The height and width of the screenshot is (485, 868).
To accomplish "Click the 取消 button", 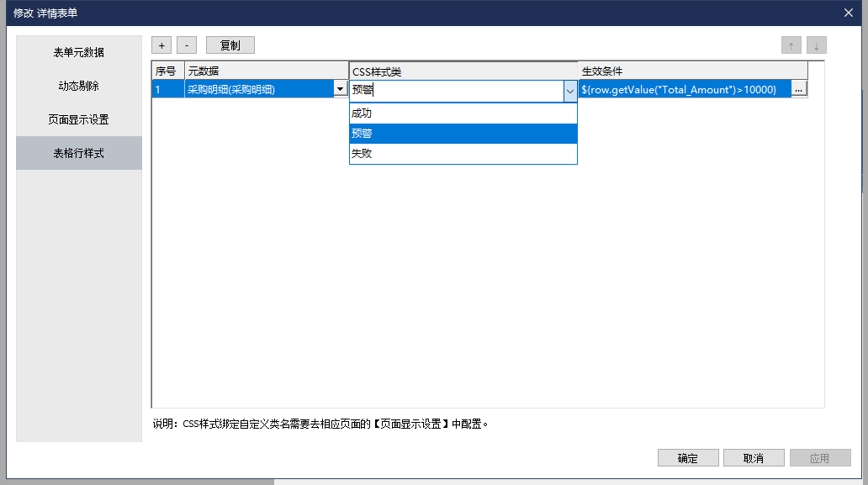I will click(754, 458).
